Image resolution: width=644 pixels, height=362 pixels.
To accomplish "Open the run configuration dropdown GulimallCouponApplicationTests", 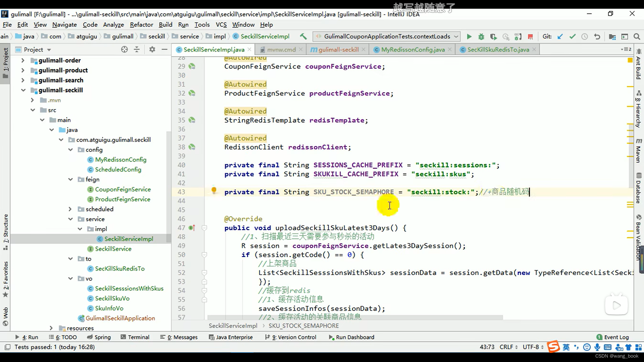I will coord(386,36).
